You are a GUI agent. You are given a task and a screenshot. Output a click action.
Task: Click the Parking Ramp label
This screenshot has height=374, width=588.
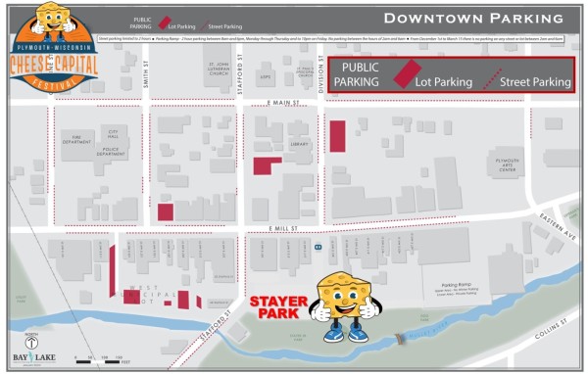click(456, 285)
